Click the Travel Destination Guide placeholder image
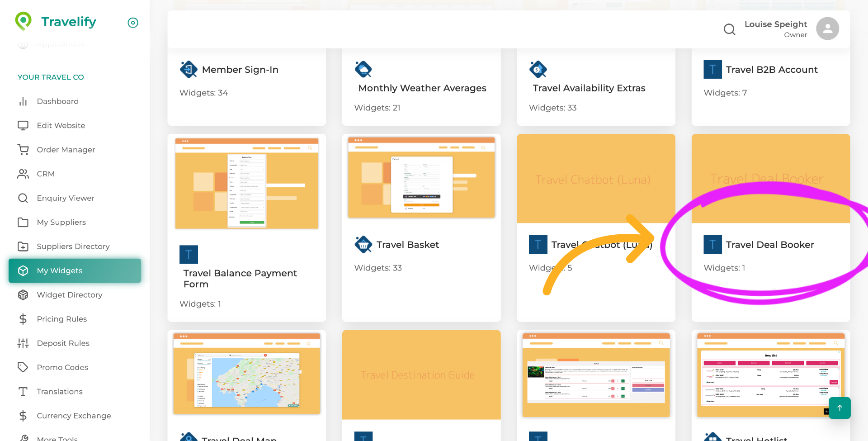 point(421,375)
